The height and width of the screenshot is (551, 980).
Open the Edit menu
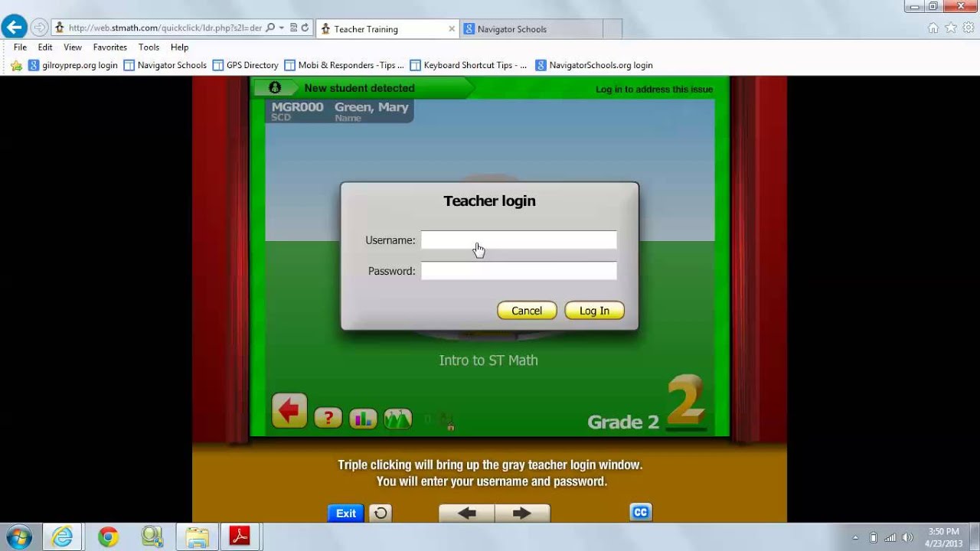pyautogui.click(x=45, y=47)
